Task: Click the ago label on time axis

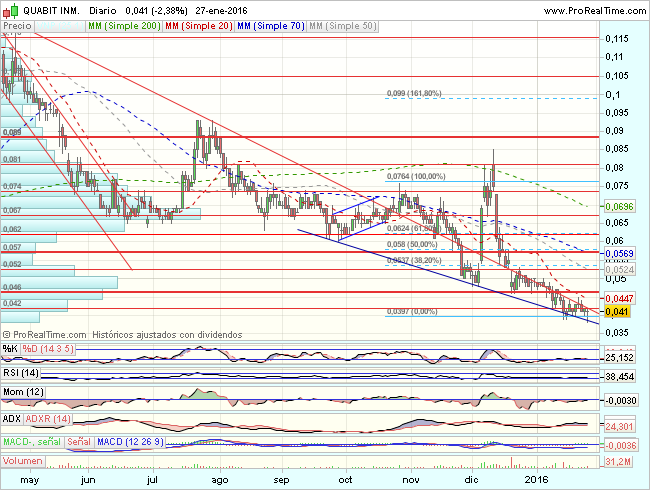Action: (x=220, y=480)
